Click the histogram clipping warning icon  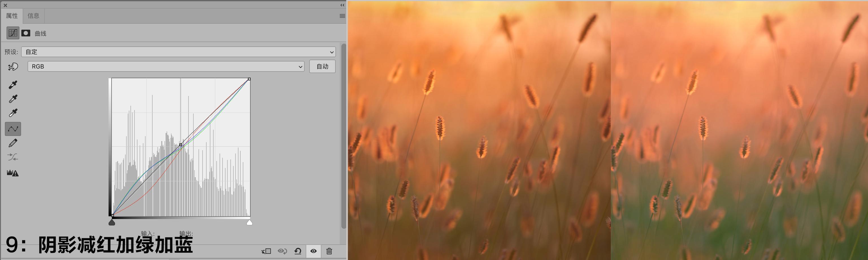[x=13, y=173]
